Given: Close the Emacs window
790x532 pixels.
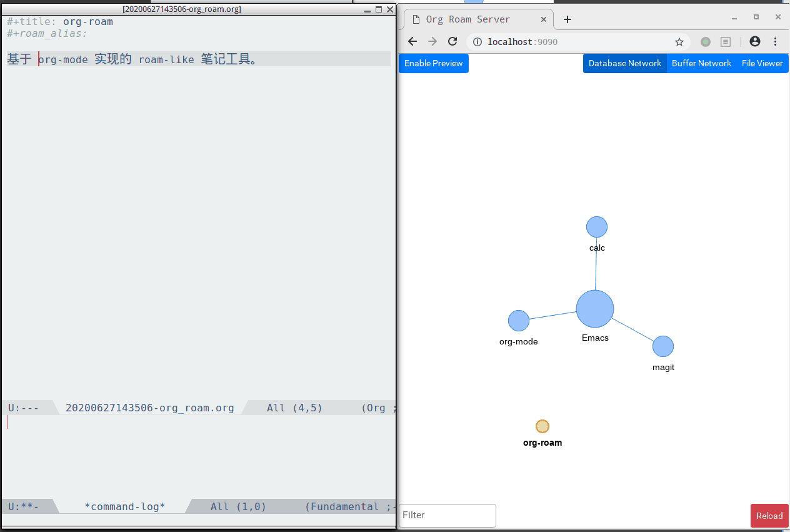Looking at the screenshot, I should tap(390, 9).
